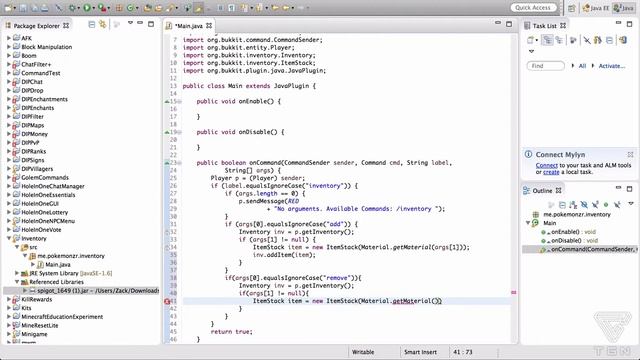Maximize the Main.java editor area
This screenshot has width=640, height=360.
pyautogui.click(x=509, y=24)
